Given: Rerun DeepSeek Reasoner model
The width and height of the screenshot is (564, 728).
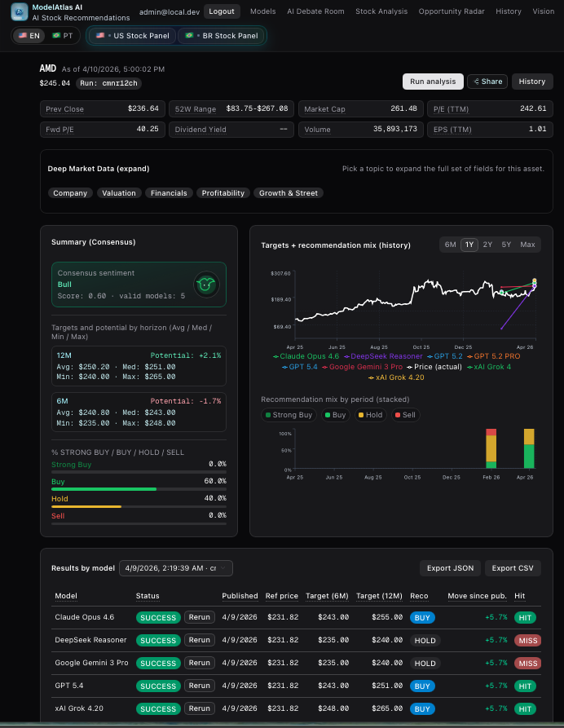Looking at the screenshot, I should click(200, 640).
